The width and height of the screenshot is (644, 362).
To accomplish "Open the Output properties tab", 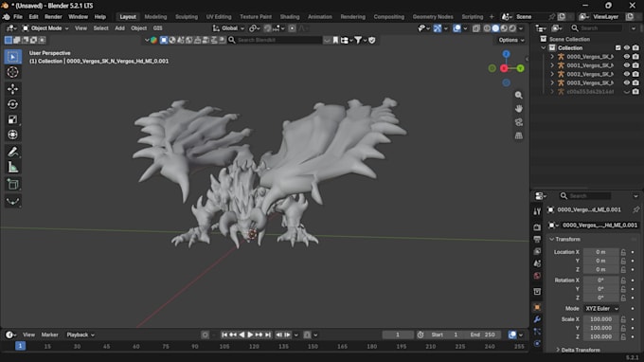I will pos(537,239).
